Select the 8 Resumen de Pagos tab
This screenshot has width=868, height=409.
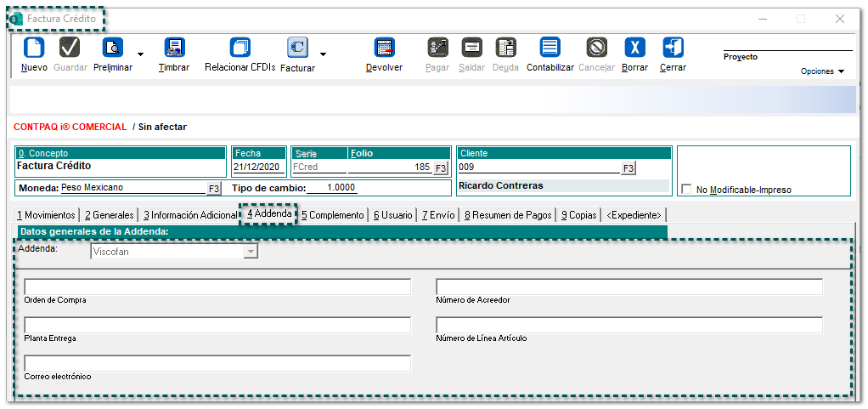pyautogui.click(x=508, y=215)
